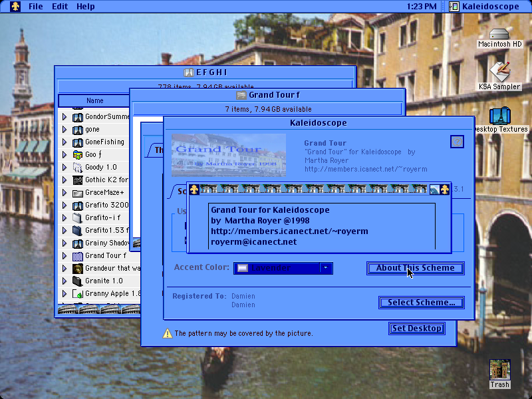Select the Grainy Shadow folder icon
The height and width of the screenshot is (399, 532).
coord(78,243)
